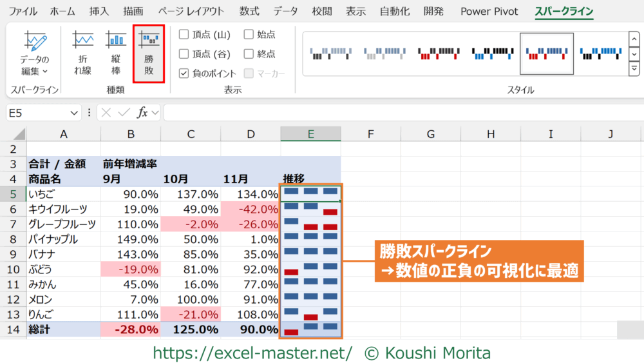The height and width of the screenshot is (363, 644).
Task: Click the 勝敗 (Win/Loss) sparkline type icon
Action: click(149, 54)
